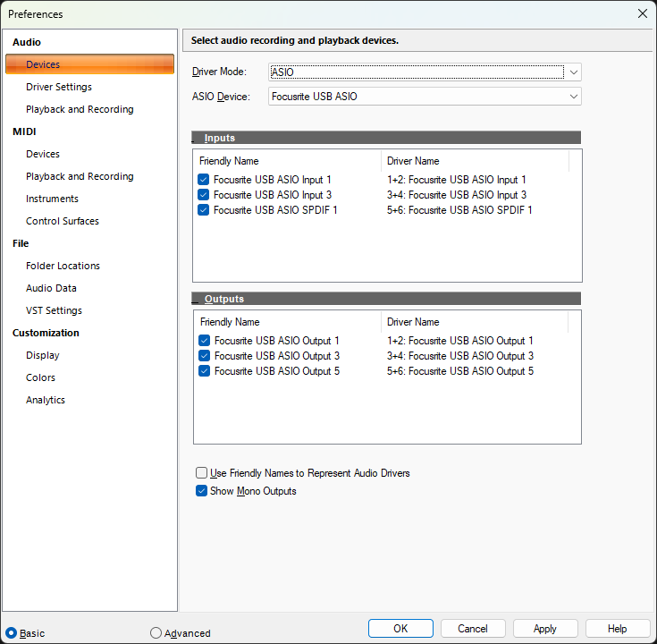Click the Inputs Driver Name column header
This screenshot has height=644, width=657.
pos(475,161)
